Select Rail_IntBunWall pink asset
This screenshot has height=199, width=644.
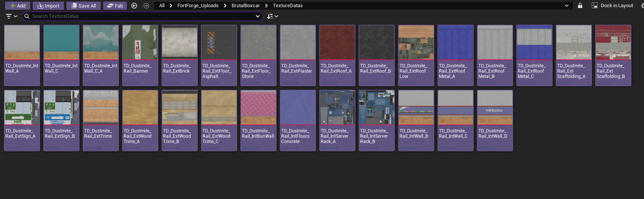click(259, 120)
